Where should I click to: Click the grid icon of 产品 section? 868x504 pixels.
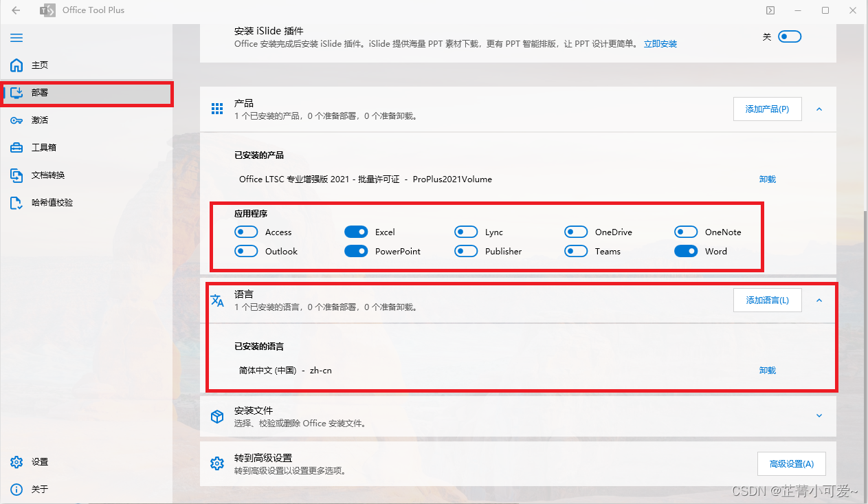pyautogui.click(x=217, y=109)
